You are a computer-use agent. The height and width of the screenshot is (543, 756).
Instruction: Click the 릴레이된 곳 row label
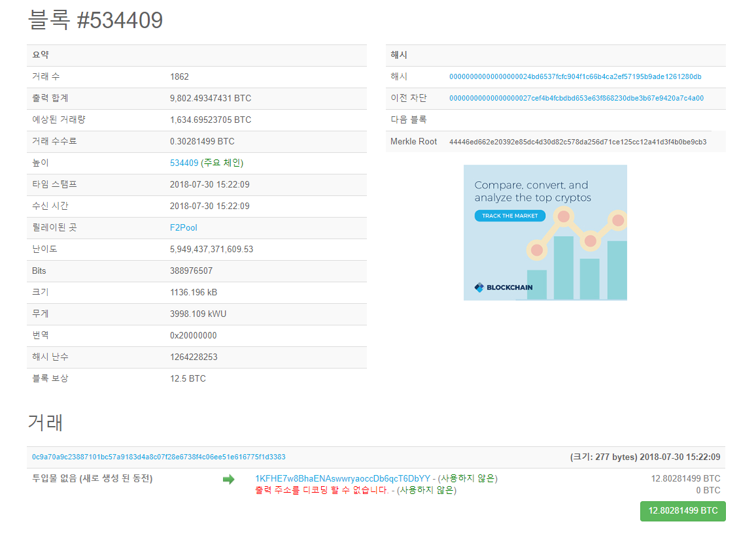coord(54,227)
